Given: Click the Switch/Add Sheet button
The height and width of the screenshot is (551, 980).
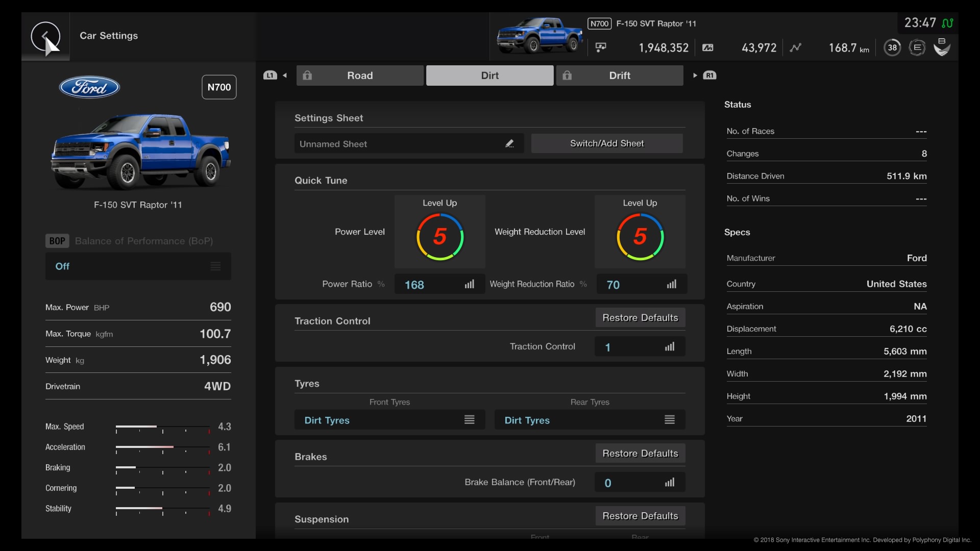Looking at the screenshot, I should (x=607, y=143).
